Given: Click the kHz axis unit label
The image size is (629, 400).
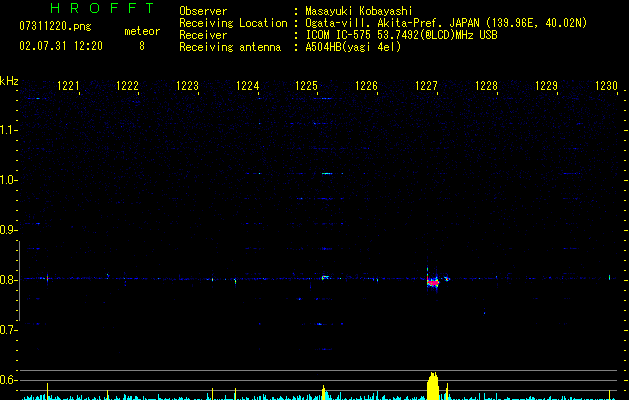Looking at the screenshot, I should (x=9, y=80).
